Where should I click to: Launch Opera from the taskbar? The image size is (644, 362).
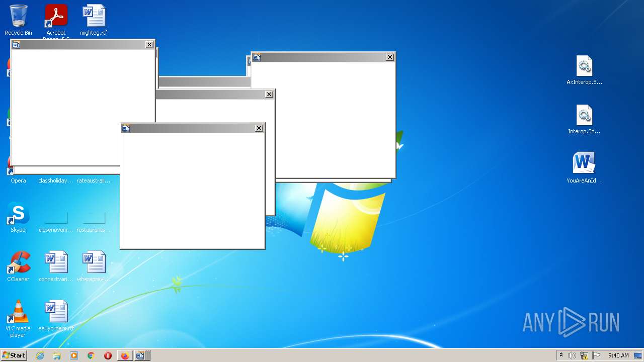108,355
